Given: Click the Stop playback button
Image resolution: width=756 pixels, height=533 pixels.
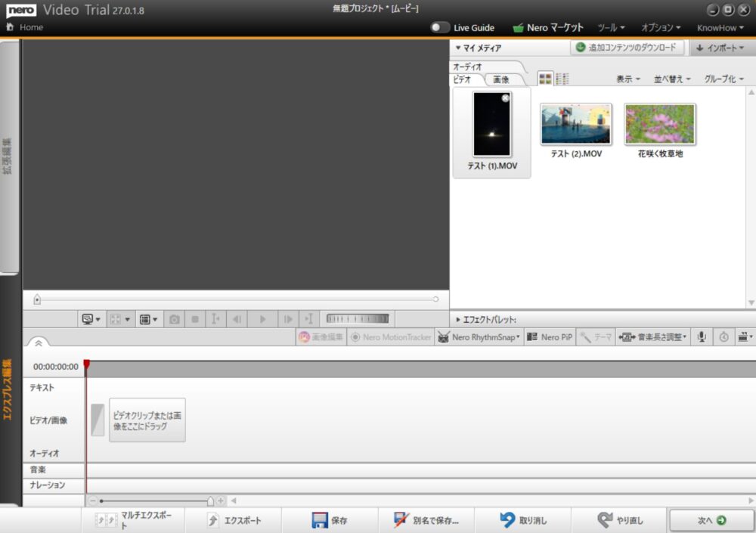Looking at the screenshot, I should (195, 319).
